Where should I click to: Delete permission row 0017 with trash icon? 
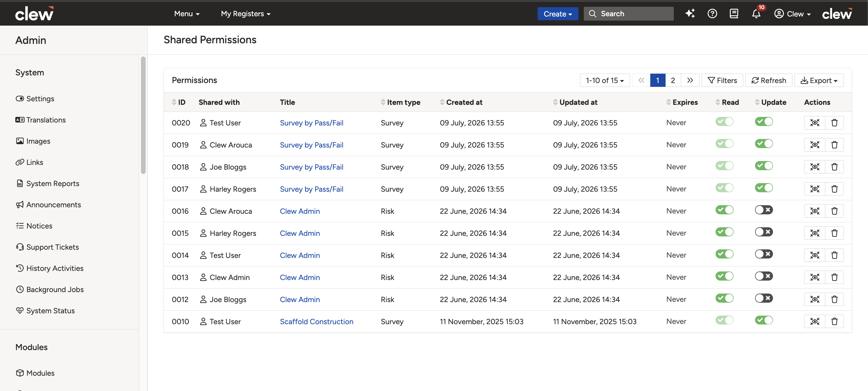(x=834, y=189)
